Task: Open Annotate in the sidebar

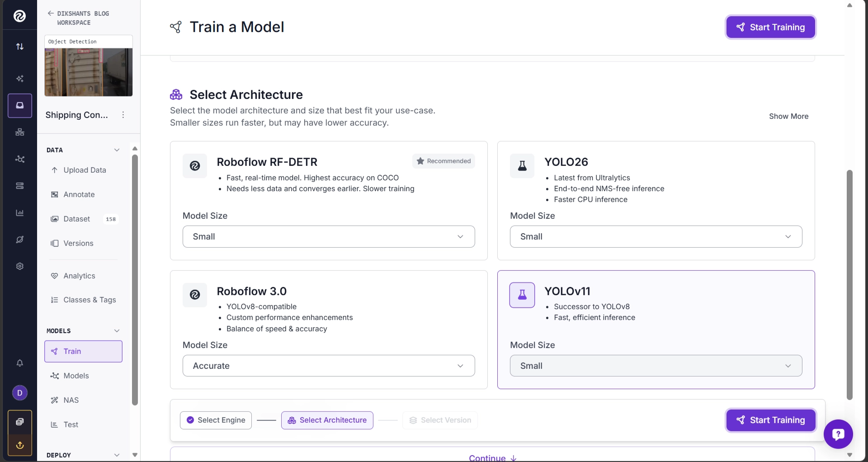Action: click(84, 194)
